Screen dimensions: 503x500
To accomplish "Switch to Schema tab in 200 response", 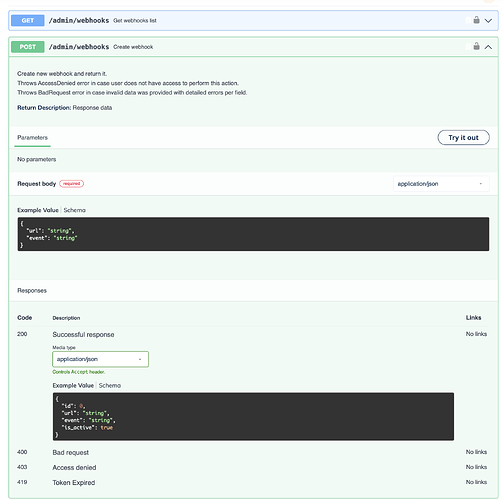I will tap(110, 385).
